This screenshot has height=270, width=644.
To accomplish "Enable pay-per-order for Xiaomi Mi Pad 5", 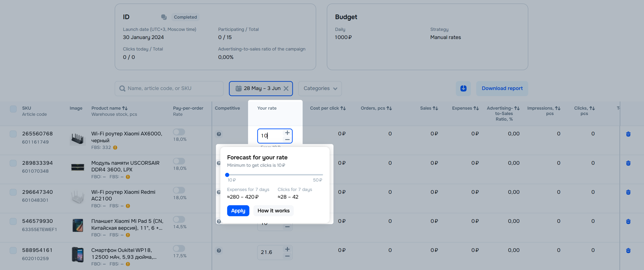I will [x=179, y=219].
